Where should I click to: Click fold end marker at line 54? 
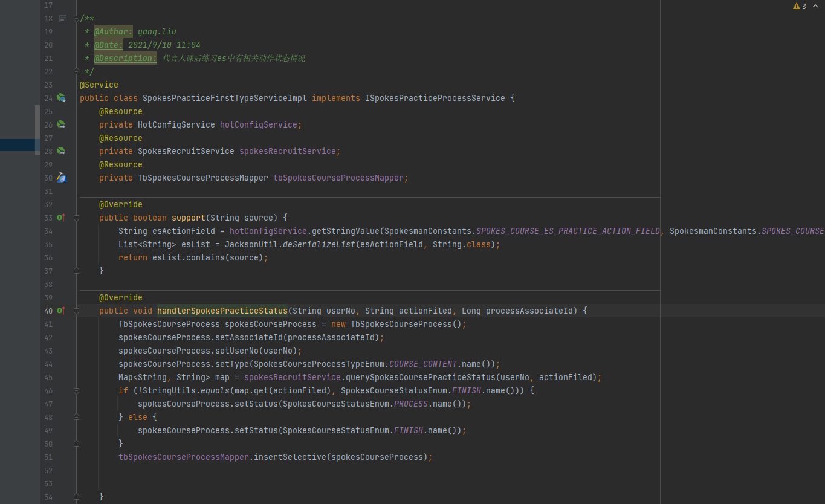(x=76, y=497)
